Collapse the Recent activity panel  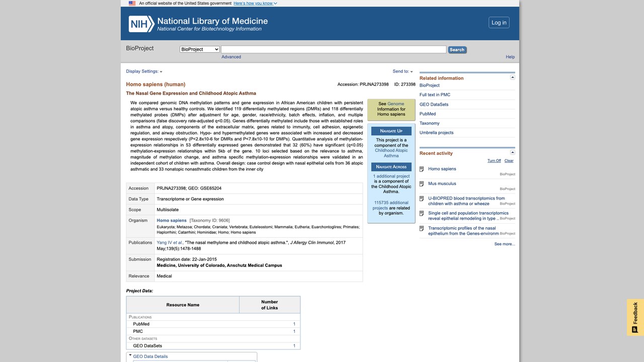[x=513, y=152]
